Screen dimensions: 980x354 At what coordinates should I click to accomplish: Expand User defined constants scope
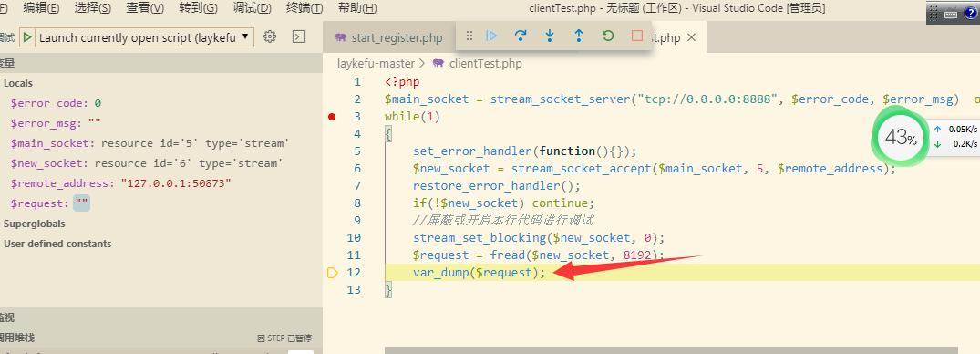(x=57, y=244)
